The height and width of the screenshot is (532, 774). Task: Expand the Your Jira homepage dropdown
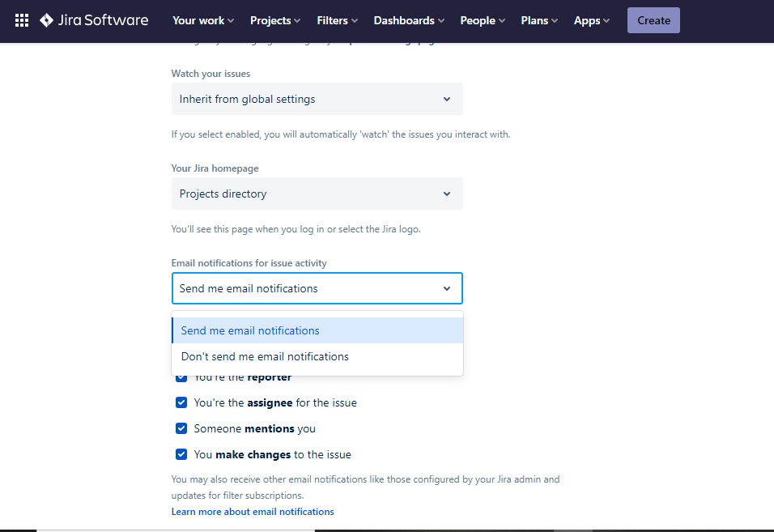click(317, 194)
